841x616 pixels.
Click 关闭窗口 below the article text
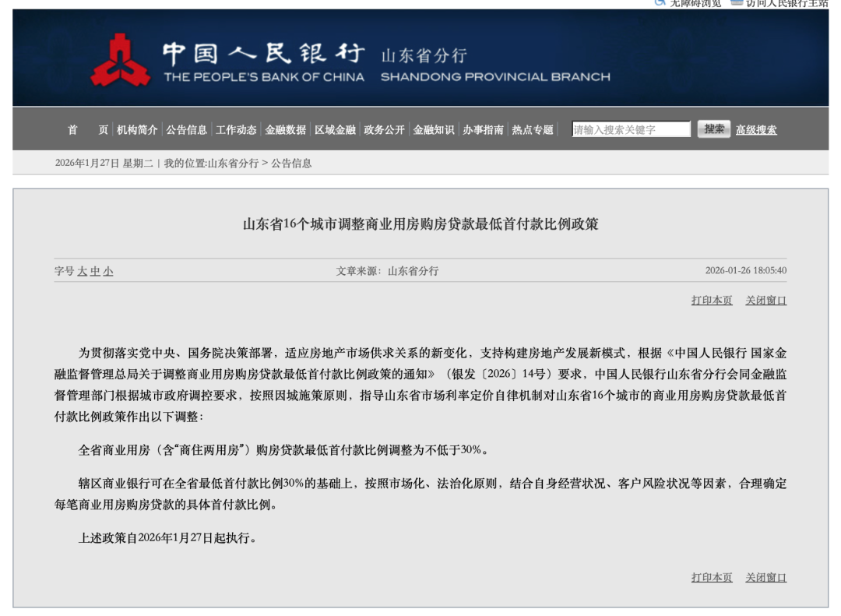point(765,578)
